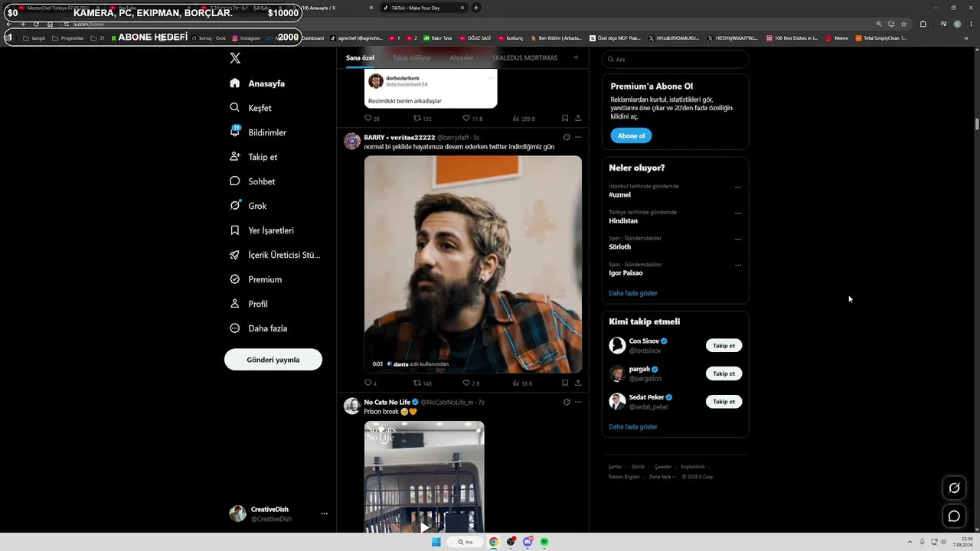Play the Prison break video

pos(425,527)
